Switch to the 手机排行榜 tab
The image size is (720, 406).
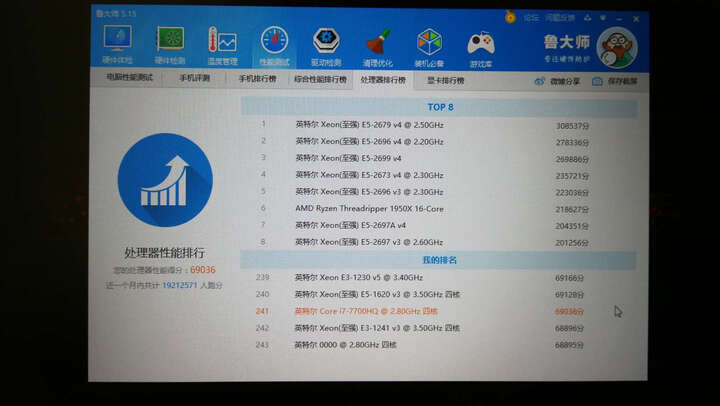[257, 79]
